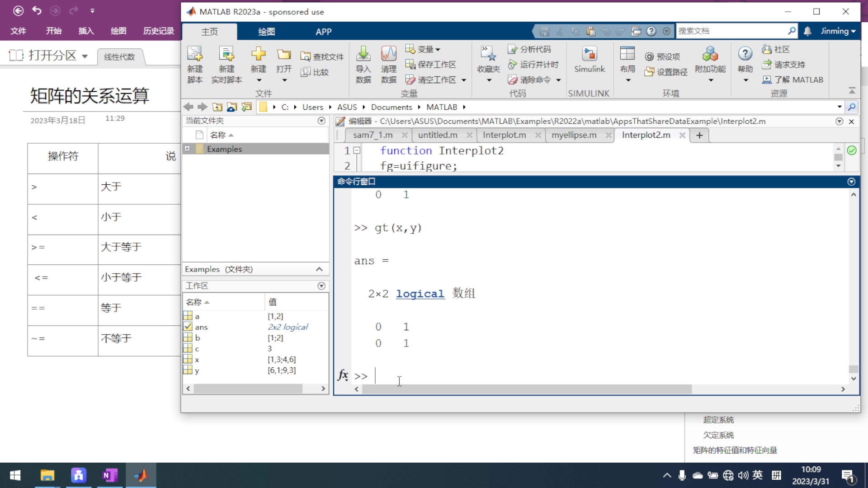Click the logical hyperlink in command window
Image resolution: width=868 pixels, height=488 pixels.
(x=420, y=294)
